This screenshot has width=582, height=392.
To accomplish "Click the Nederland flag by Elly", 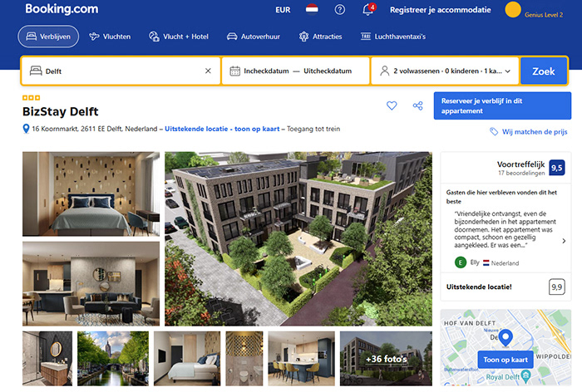I will click(x=486, y=263).
